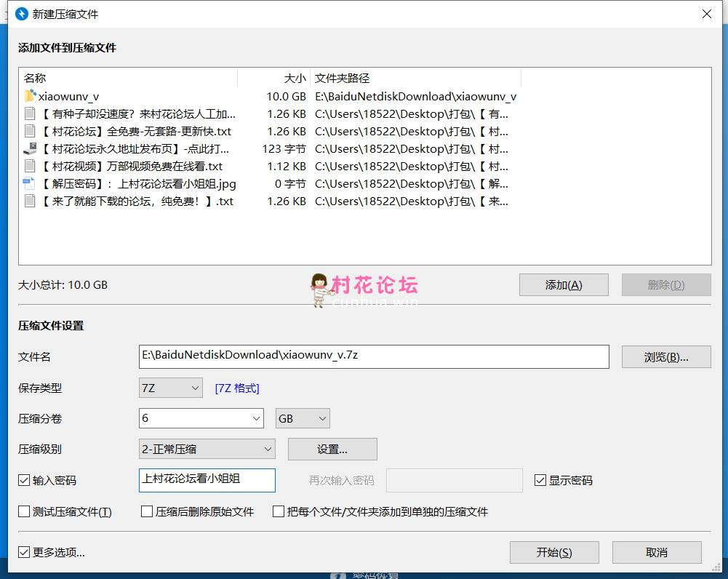This screenshot has width=728, height=579.
Task: Select 【有种子却没速度？来村花论坛人工加... file name
Action: coord(139,113)
